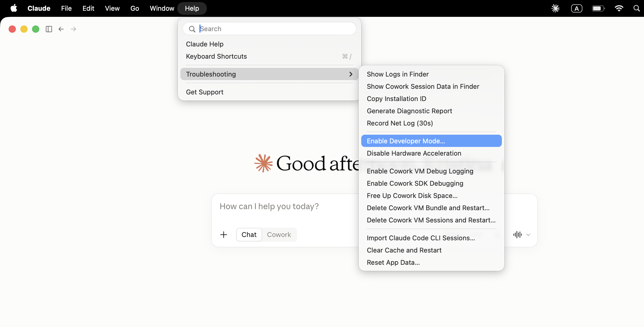Open the View menu

pos(112,8)
